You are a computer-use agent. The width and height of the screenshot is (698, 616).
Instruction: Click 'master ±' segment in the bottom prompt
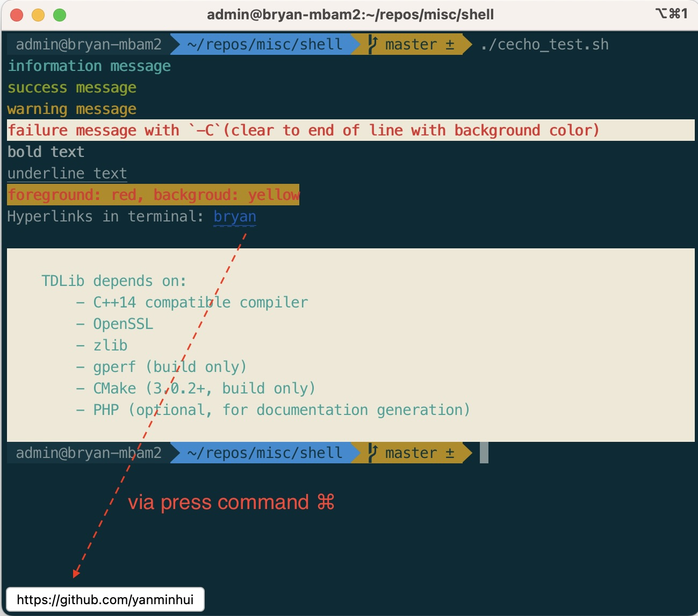[420, 453]
